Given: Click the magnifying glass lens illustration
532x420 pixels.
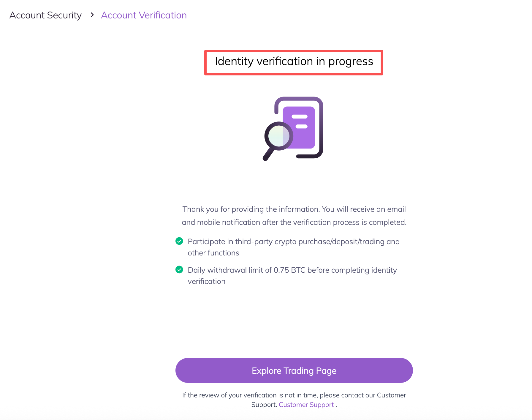Looking at the screenshot, I should [x=278, y=136].
